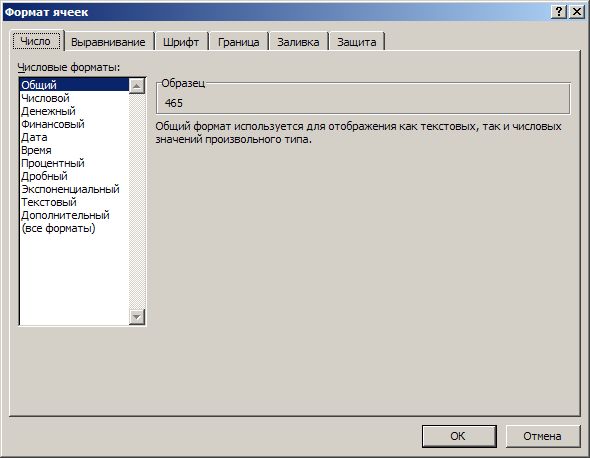
Task: Click the list scrollbar down arrow
Action: 137,317
